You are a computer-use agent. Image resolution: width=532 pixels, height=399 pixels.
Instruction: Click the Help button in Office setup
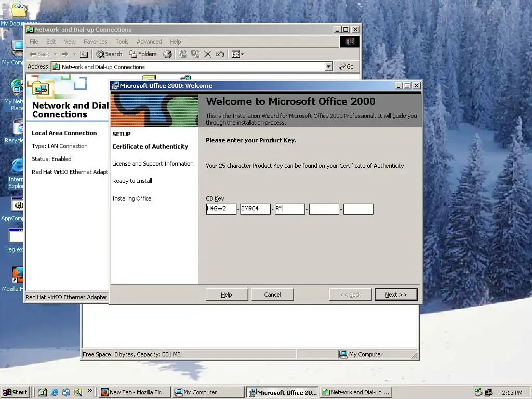(227, 295)
